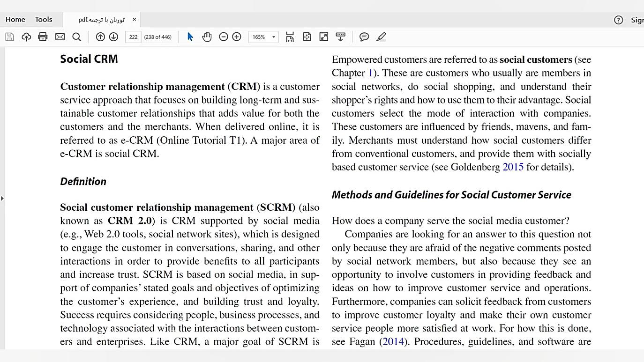This screenshot has height=362, width=644.
Task: Close the open PDF document tab
Action: [134, 19]
